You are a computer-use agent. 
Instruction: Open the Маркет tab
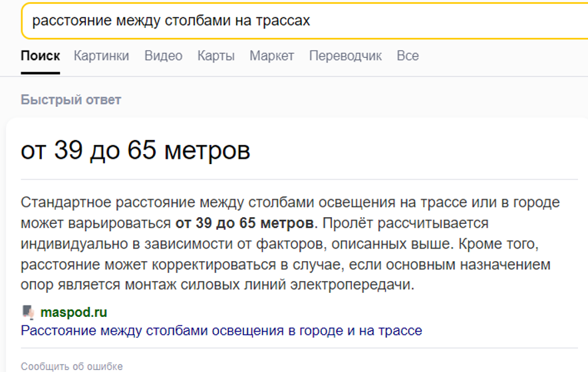272,56
